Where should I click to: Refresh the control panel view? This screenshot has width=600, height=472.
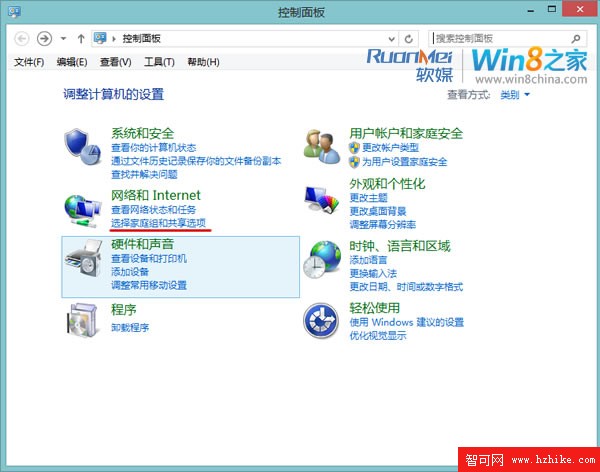tap(409, 39)
